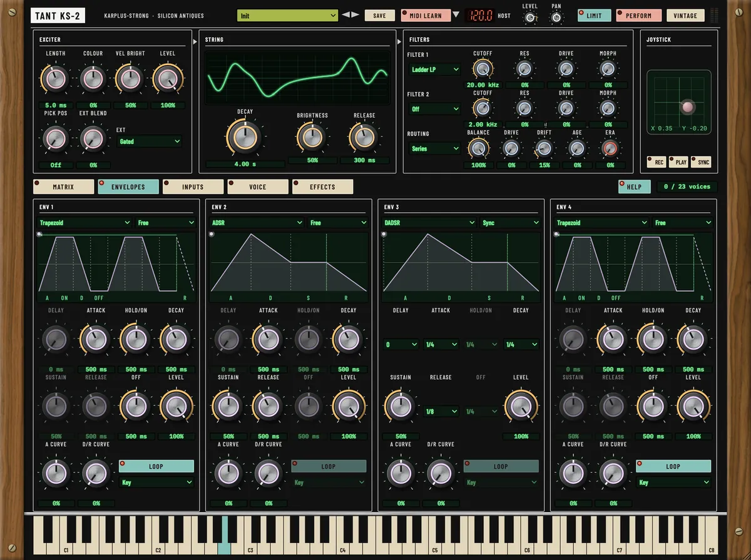Viewport: 751px width, 560px height.
Task: Toggle VINTAGE mode
Action: coord(685,16)
